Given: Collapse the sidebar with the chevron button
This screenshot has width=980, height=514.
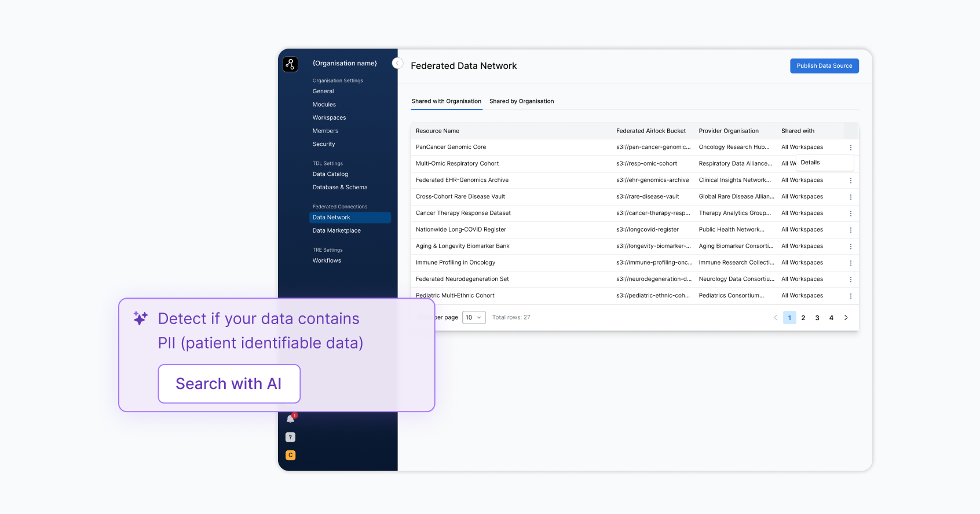Looking at the screenshot, I should [397, 63].
